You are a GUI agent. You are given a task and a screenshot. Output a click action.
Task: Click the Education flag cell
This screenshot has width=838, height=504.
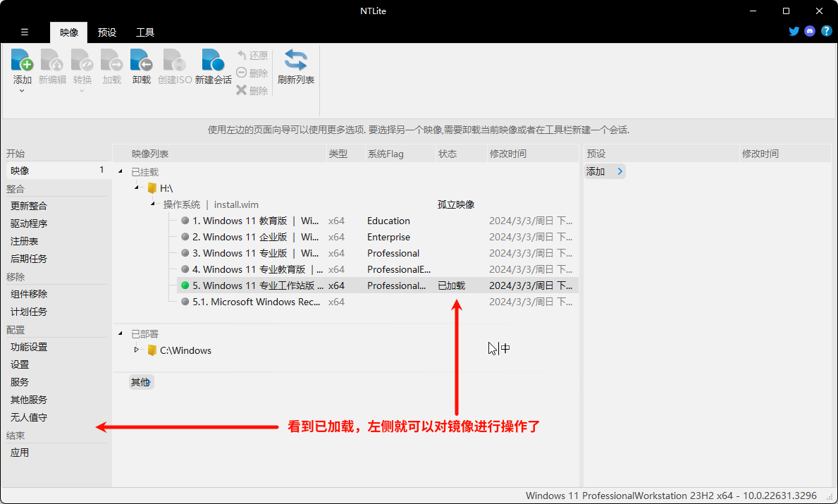(388, 221)
